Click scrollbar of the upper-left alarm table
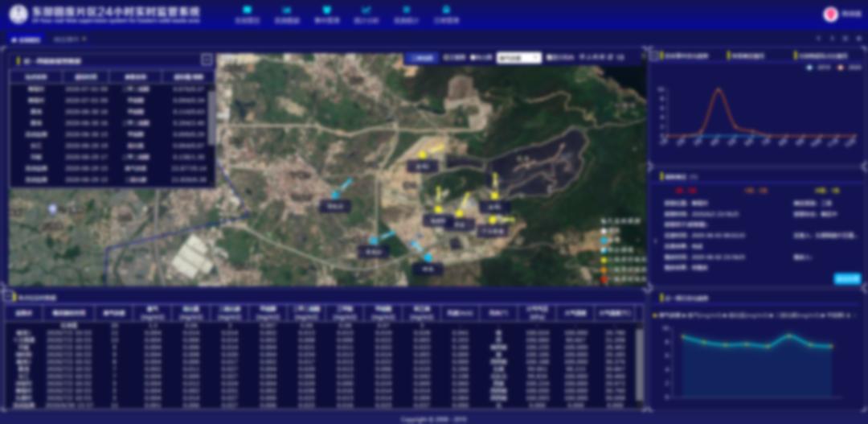 coord(211,117)
